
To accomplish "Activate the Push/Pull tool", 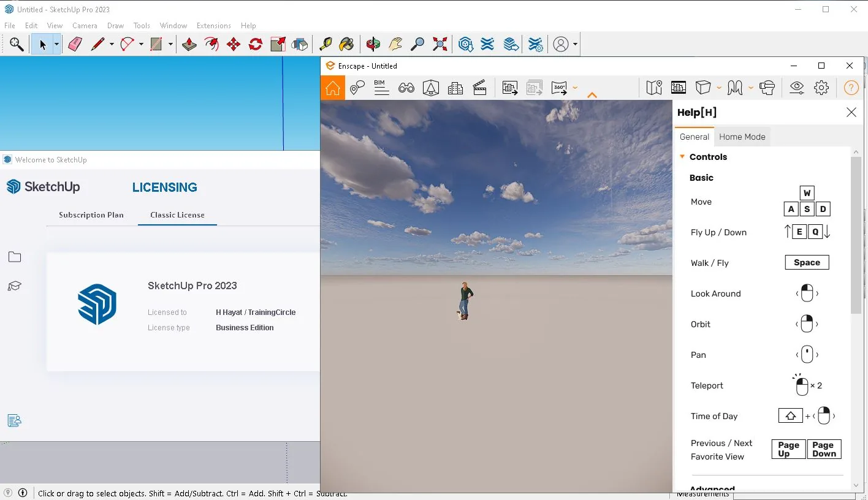I will click(x=189, y=44).
